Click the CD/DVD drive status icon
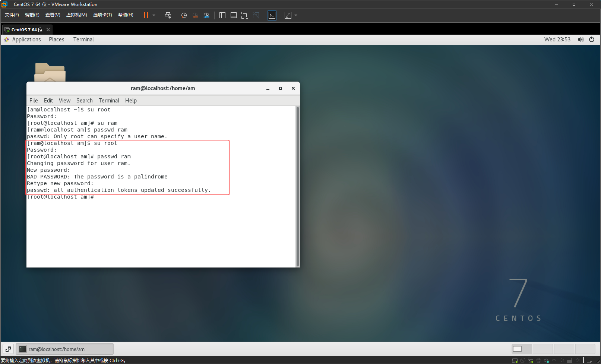The width and height of the screenshot is (601, 364). coord(523,360)
